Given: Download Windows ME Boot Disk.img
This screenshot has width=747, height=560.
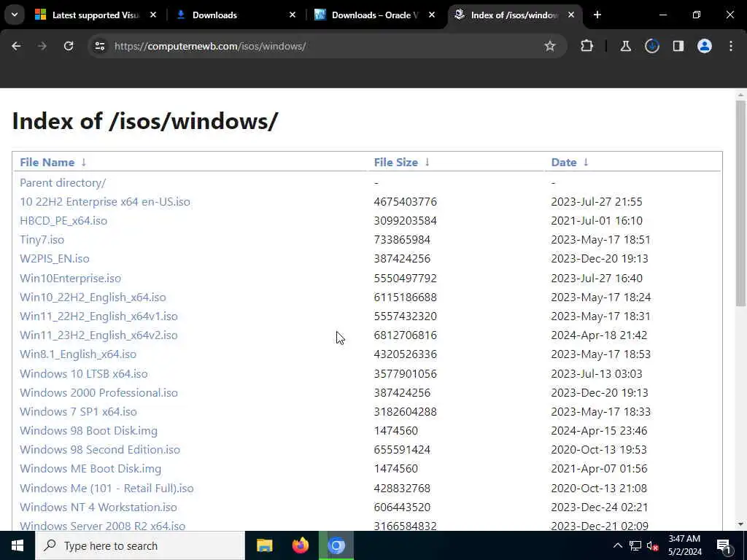Looking at the screenshot, I should [x=90, y=469].
